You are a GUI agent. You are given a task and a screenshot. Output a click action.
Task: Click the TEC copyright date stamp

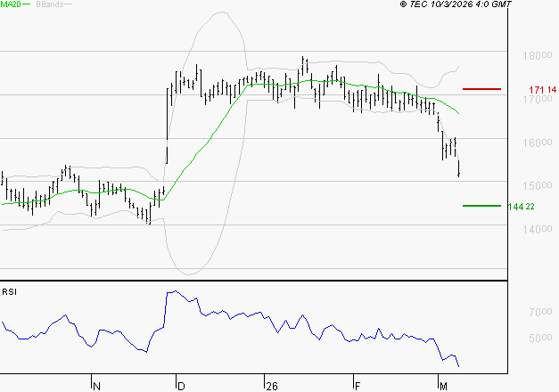(456, 4)
